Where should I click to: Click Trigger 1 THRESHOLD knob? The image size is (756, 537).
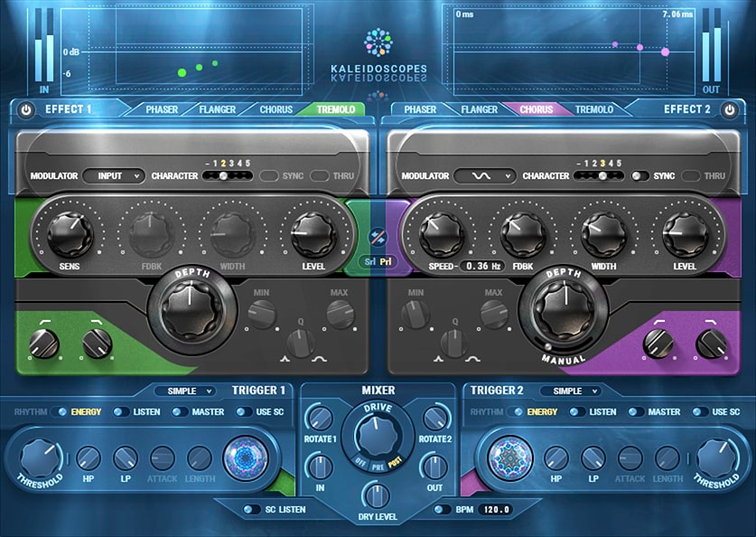40,458
